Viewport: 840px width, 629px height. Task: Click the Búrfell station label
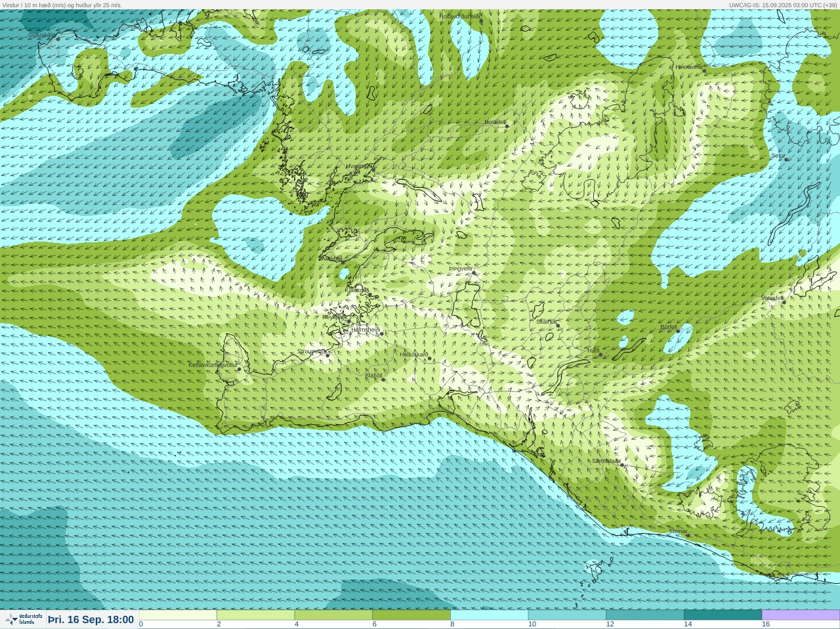click(668, 327)
